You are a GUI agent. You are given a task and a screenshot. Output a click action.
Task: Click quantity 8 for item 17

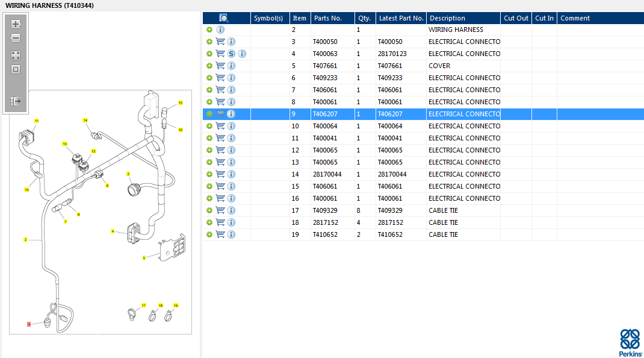click(x=359, y=210)
